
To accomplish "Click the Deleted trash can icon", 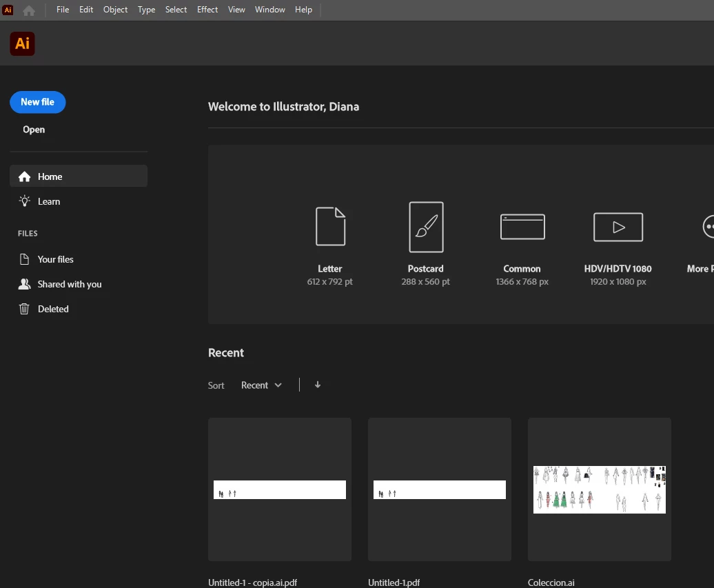I will 24,309.
